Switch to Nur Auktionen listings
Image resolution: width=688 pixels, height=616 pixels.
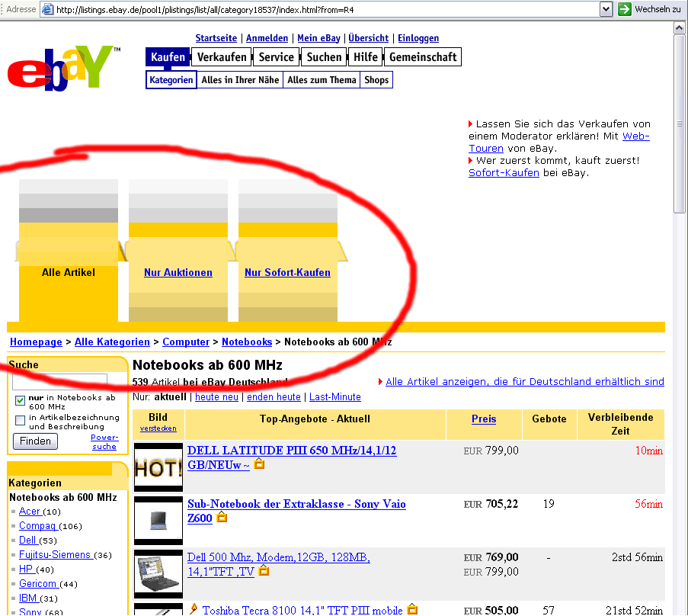pyautogui.click(x=178, y=272)
